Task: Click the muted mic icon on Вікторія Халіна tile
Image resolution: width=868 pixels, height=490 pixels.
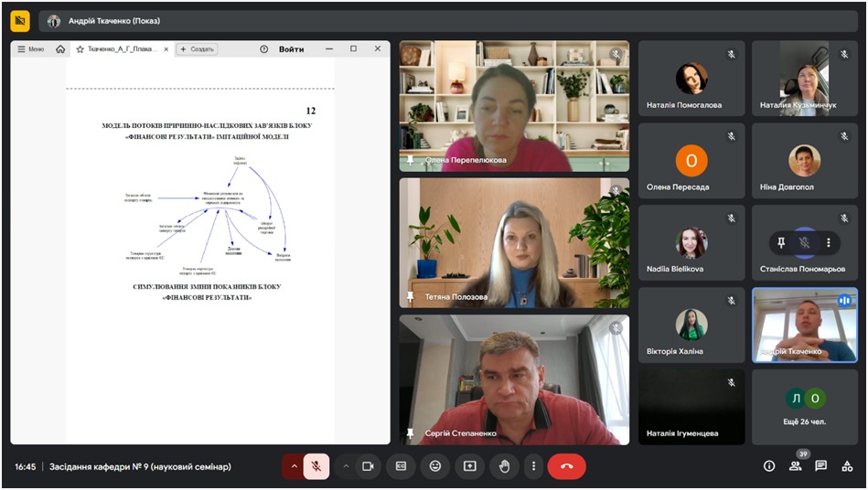Action: tap(732, 300)
